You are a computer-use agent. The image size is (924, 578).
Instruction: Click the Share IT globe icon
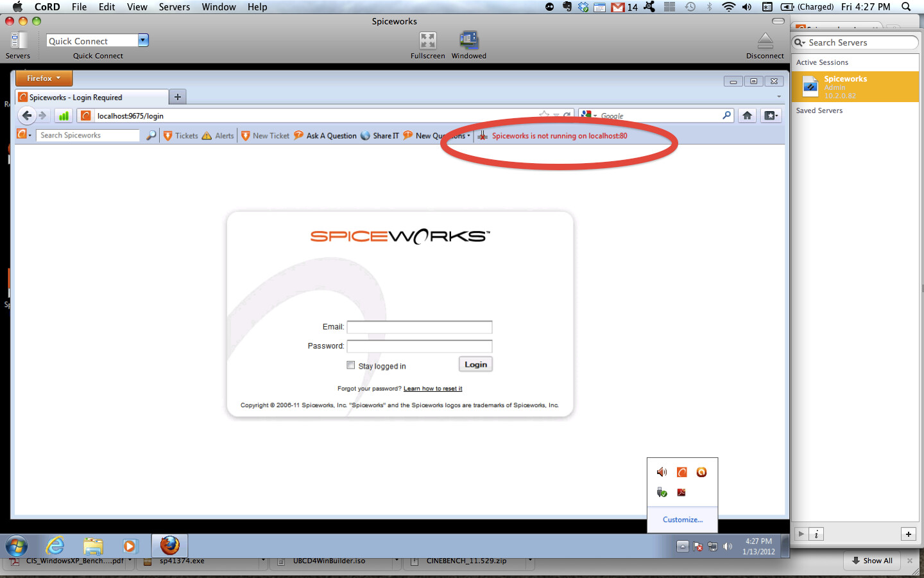point(366,136)
